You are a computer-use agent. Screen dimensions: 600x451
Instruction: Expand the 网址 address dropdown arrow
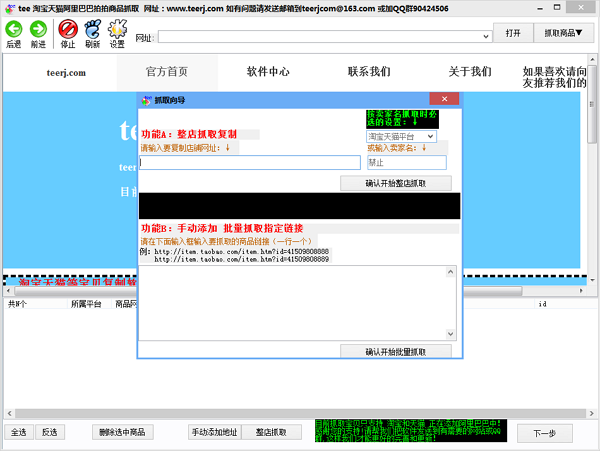coord(485,37)
